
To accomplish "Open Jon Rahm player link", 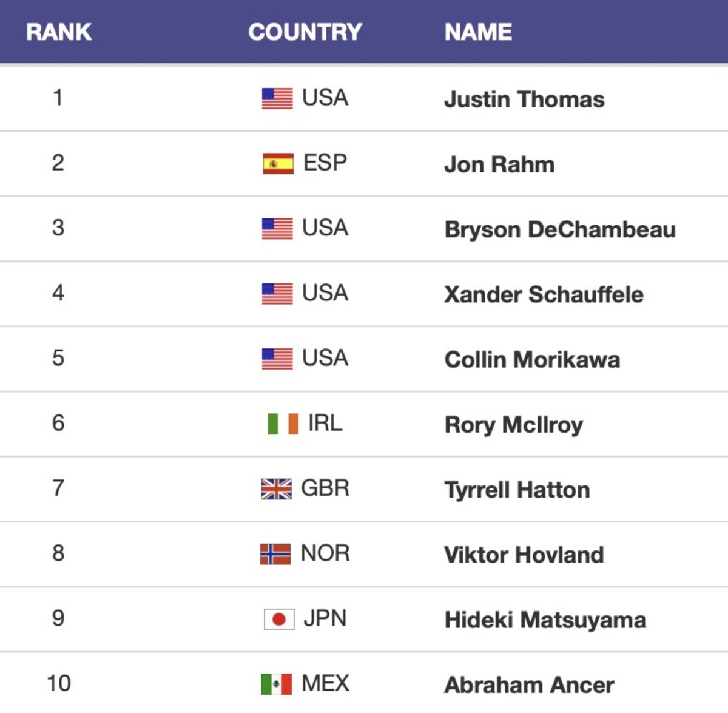I will [499, 164].
